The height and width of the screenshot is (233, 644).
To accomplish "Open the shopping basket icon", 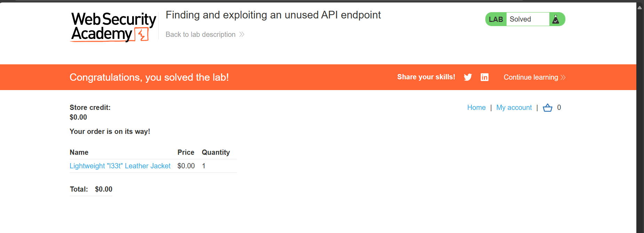I will tap(547, 108).
